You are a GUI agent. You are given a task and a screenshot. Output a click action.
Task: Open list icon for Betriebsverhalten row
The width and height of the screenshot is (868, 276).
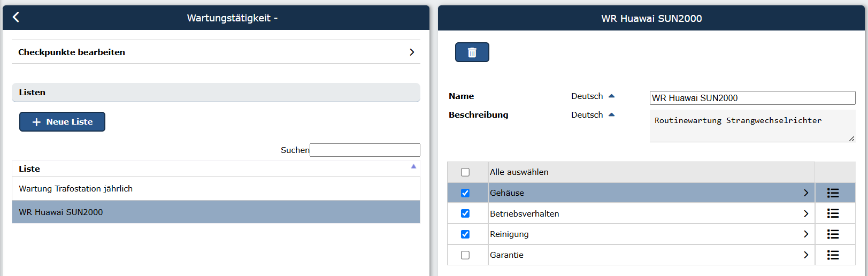[833, 213]
